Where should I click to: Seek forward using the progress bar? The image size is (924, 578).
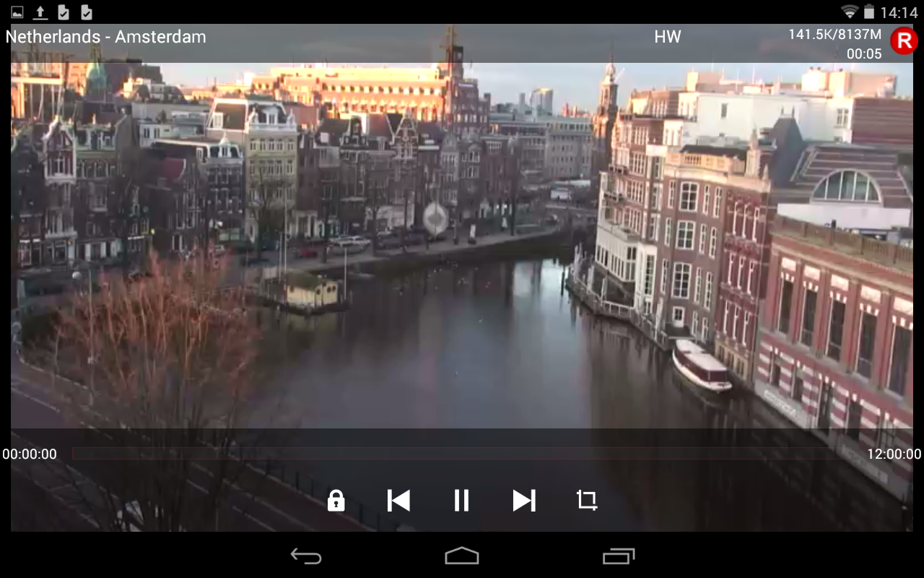[650, 454]
